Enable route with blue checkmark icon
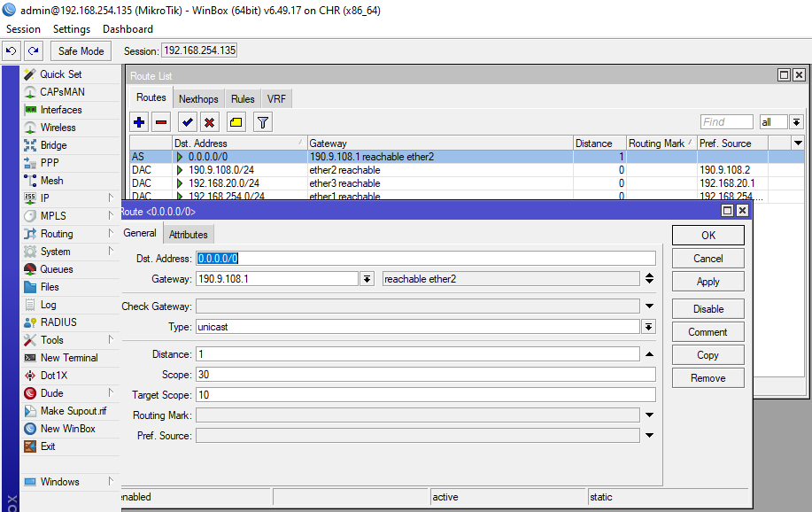This screenshot has height=512, width=812. [188, 122]
